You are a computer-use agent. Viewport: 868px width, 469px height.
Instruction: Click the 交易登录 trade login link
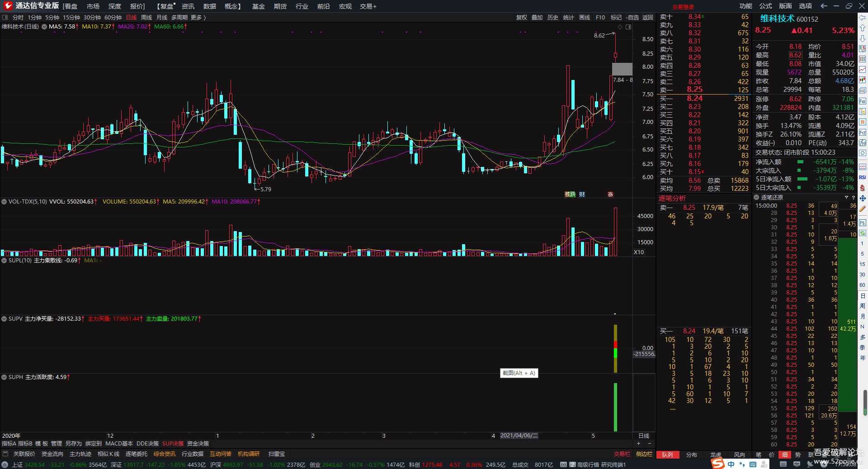(683, 7)
